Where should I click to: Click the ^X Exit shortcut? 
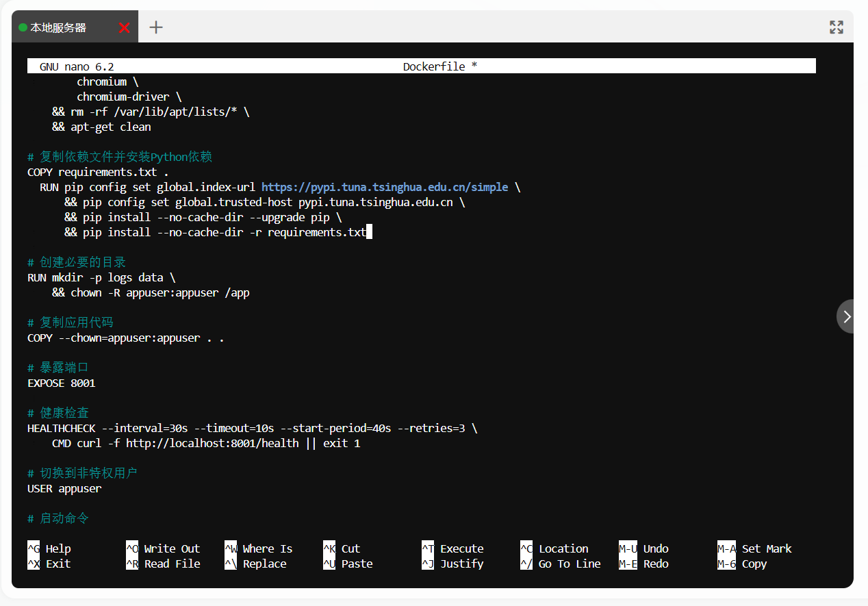49,564
